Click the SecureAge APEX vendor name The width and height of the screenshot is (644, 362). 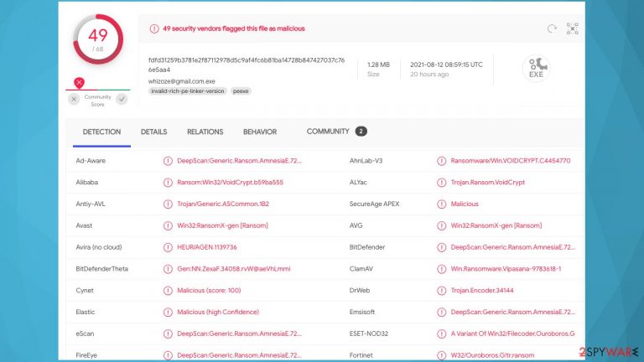374,204
